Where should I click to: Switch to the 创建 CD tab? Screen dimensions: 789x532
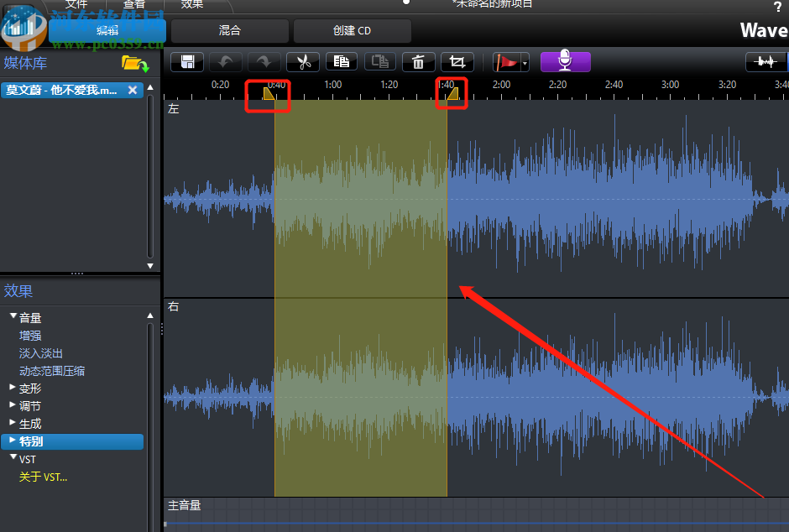click(x=352, y=31)
